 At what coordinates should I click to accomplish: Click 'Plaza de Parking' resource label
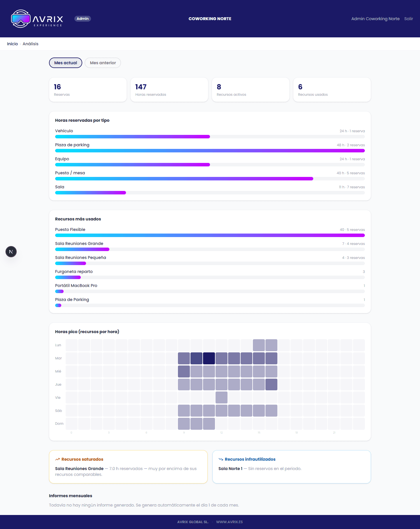pyautogui.click(x=72, y=300)
